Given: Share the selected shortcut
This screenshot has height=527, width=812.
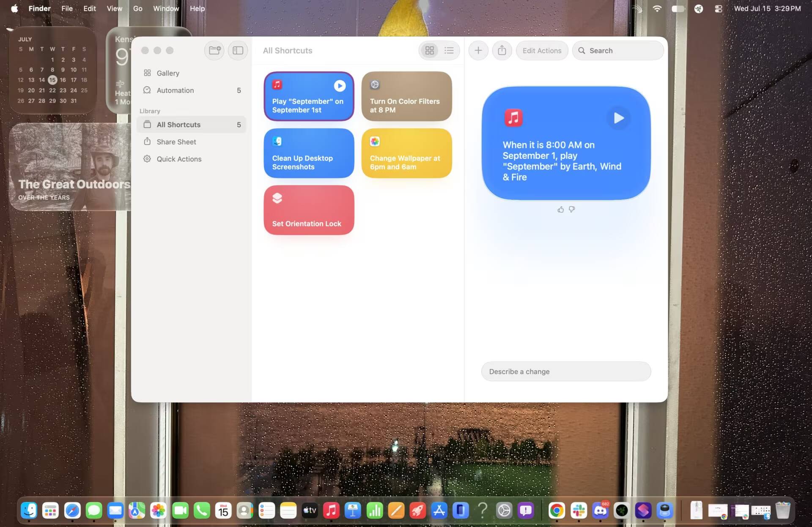Looking at the screenshot, I should pos(502,50).
